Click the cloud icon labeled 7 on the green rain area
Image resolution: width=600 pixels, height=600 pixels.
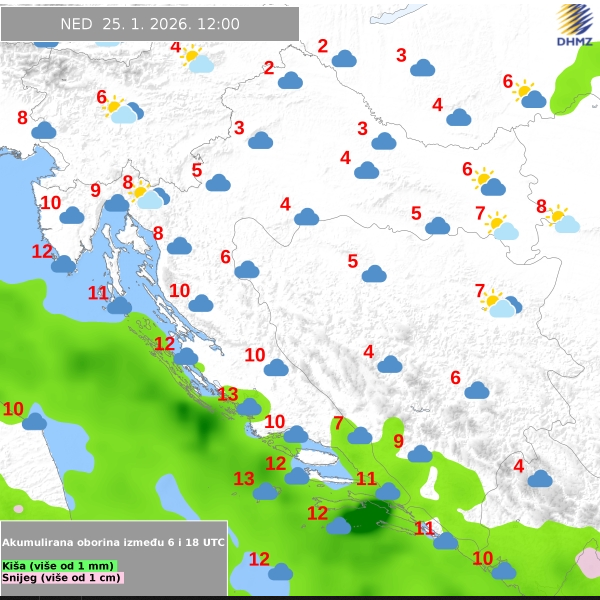[x=360, y=435]
